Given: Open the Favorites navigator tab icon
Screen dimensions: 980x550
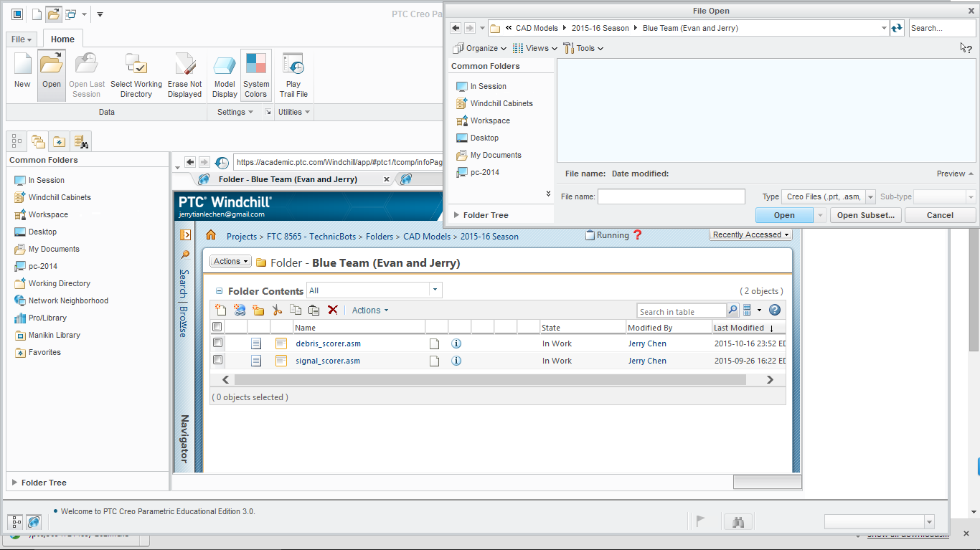Looking at the screenshot, I should (59, 141).
